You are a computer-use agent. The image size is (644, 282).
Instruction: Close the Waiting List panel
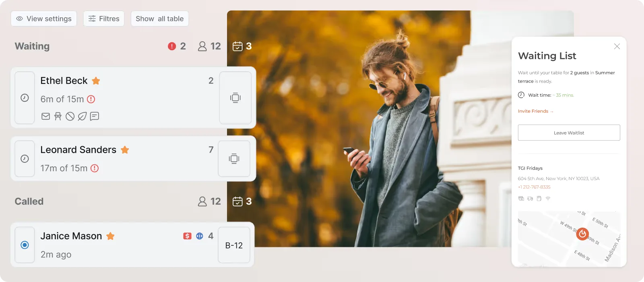click(x=617, y=47)
